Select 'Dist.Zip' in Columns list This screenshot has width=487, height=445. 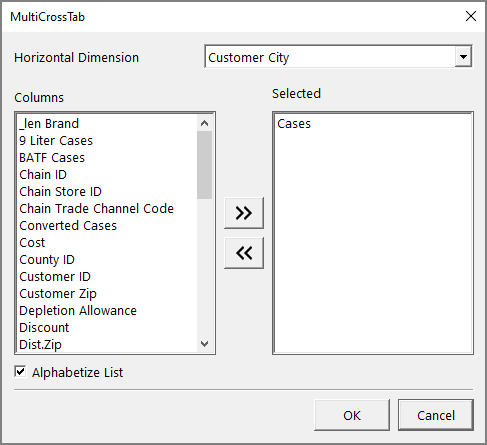click(x=107, y=345)
